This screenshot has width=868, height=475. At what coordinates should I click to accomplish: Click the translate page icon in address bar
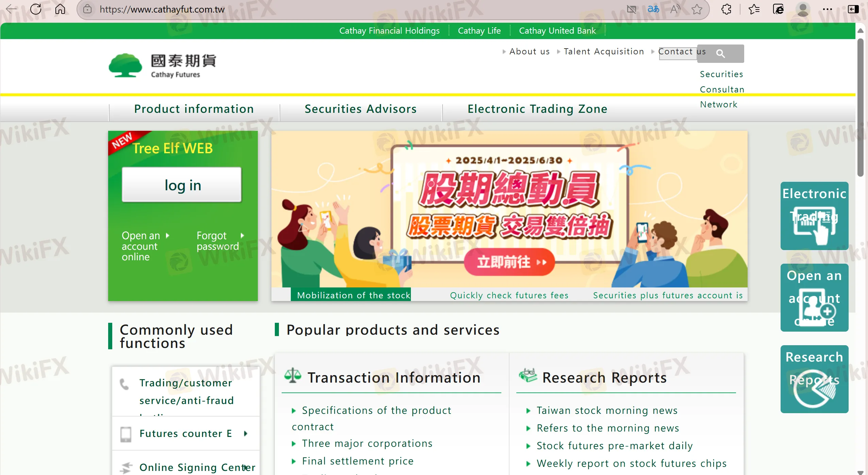tap(653, 9)
